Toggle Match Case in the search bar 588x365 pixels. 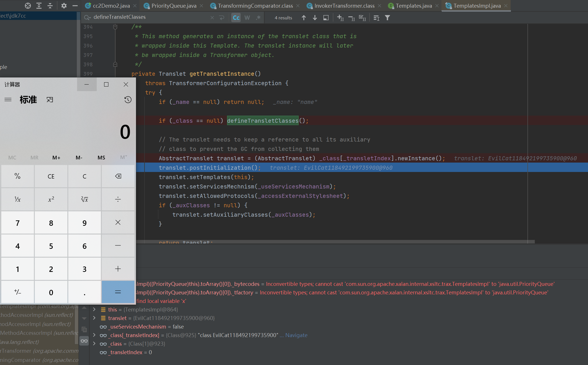tap(236, 18)
